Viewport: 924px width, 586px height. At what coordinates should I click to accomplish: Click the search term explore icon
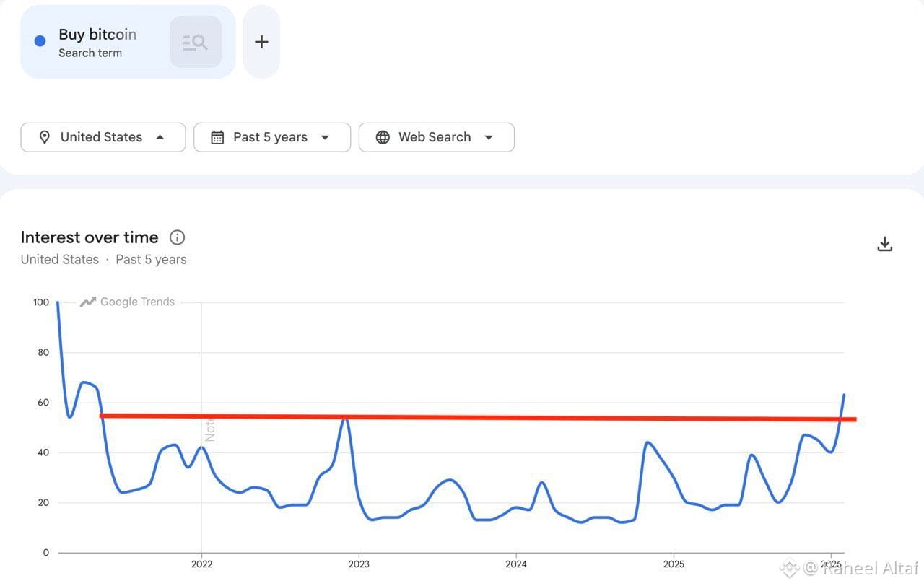[196, 42]
